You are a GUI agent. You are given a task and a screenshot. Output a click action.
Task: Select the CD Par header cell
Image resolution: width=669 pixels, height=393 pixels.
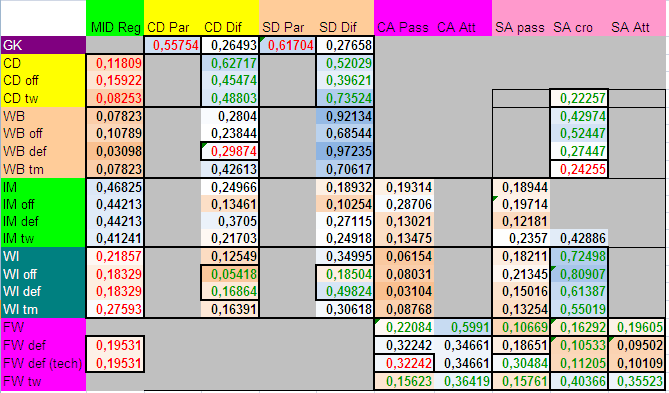[172, 27]
